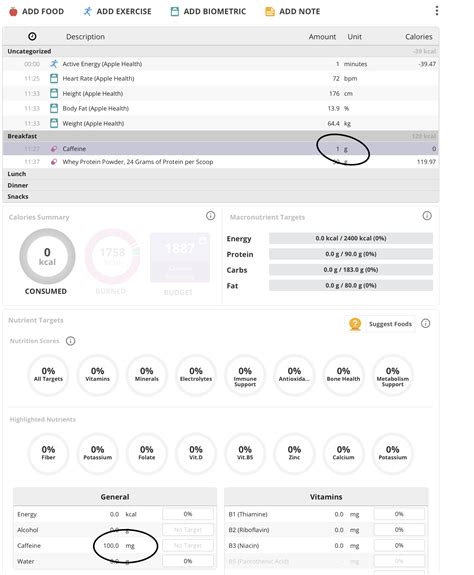The height and width of the screenshot is (575, 474).
Task: Click the Add Exercise runner icon
Action: (87, 11)
